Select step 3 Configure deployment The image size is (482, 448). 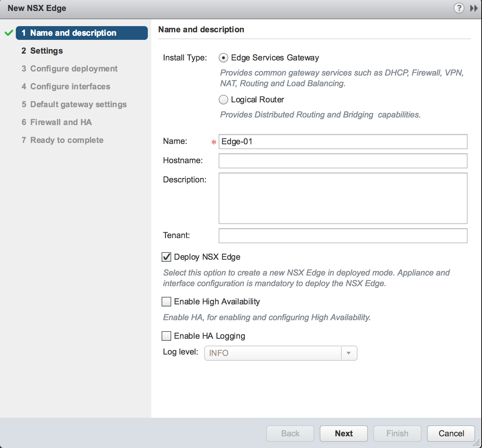click(69, 69)
